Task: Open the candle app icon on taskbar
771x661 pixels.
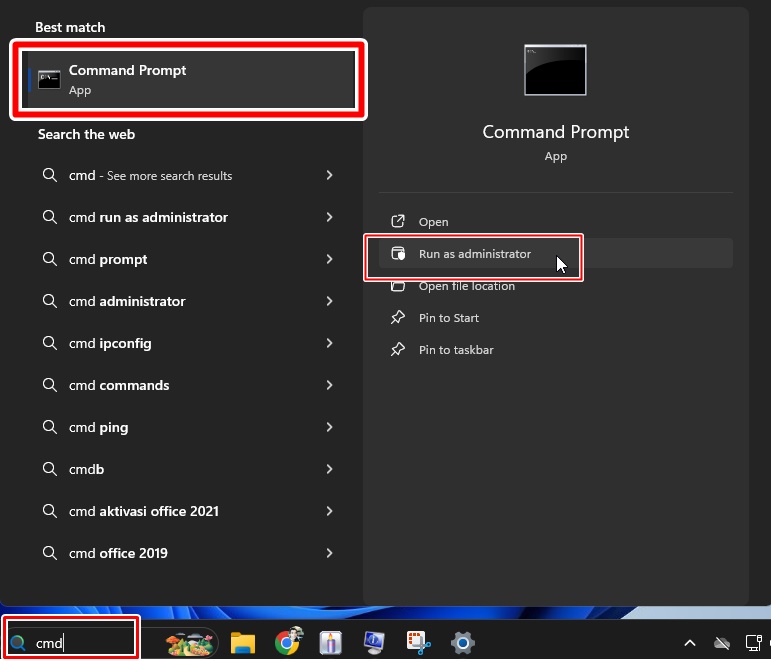Action: 330,642
